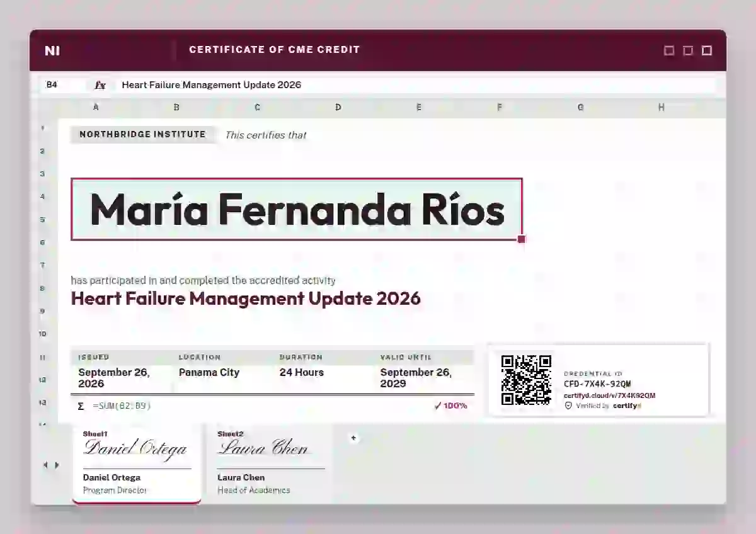
Task: Click the Panama City location cell
Action: (209, 372)
